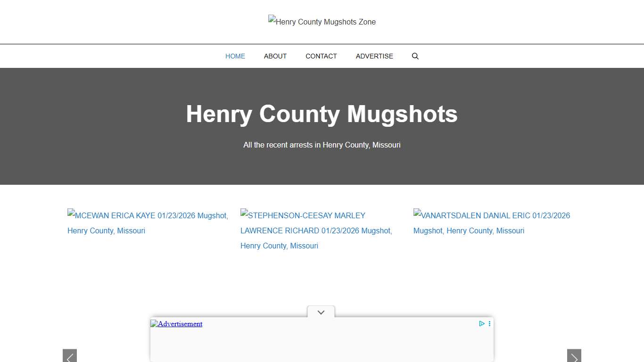Click the Henry County Mugshots Zone logo
This screenshot has height=362, width=644.
point(322,22)
